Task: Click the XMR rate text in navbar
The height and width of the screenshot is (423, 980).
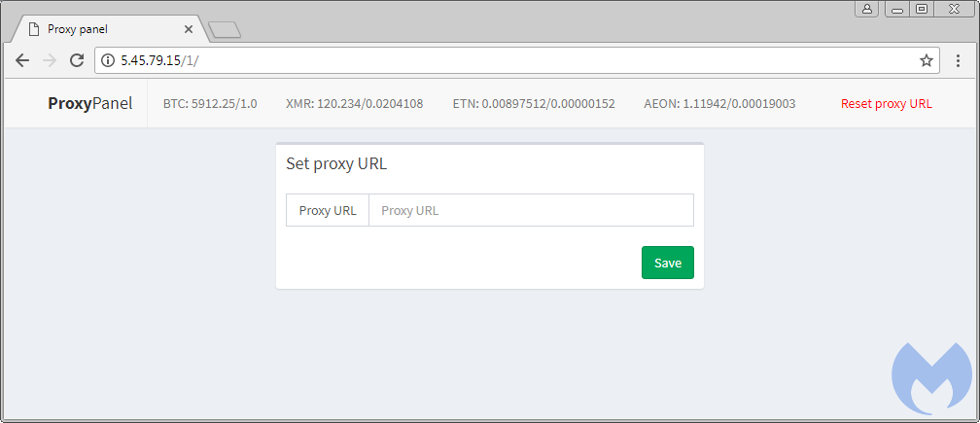Action: (x=354, y=103)
